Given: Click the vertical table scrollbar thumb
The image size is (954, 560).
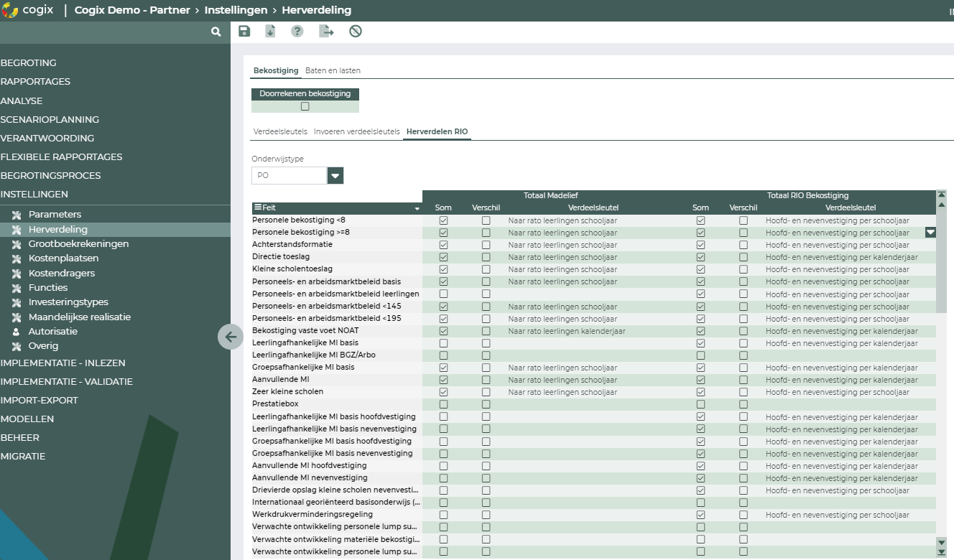Looking at the screenshot, I should [941, 262].
